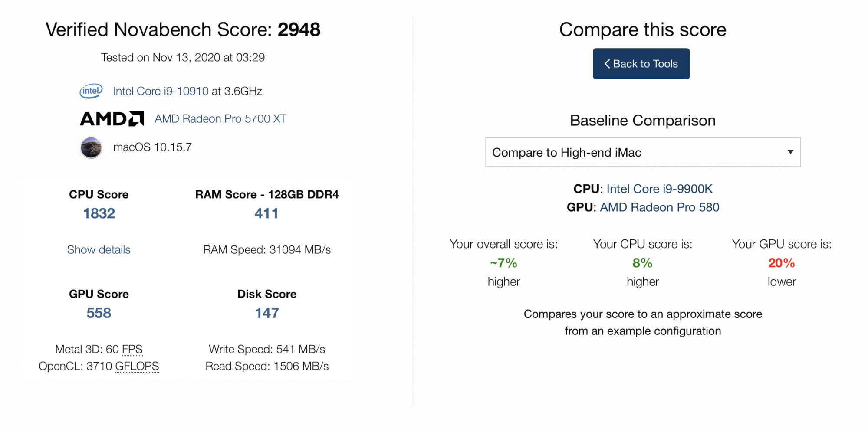Screen dimensions: 868x432
Task: Click the AMD logo icon
Action: [112, 119]
